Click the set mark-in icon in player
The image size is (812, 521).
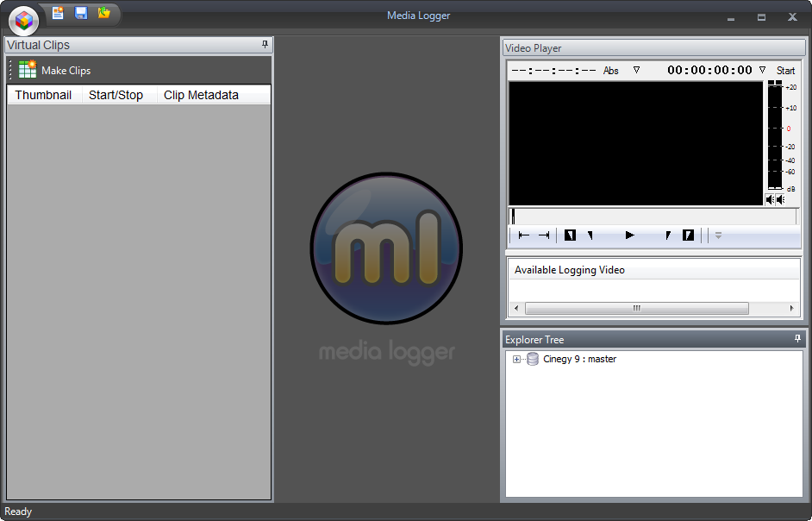point(570,235)
